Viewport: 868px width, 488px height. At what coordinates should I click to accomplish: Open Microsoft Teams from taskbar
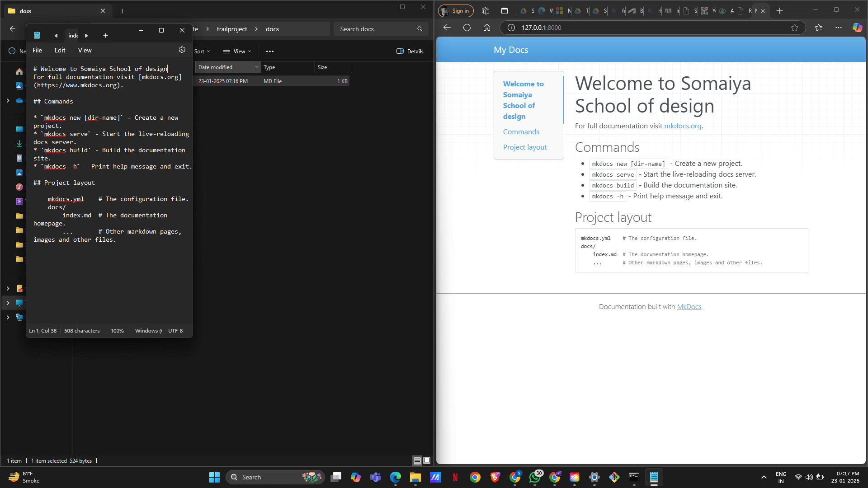point(376,477)
